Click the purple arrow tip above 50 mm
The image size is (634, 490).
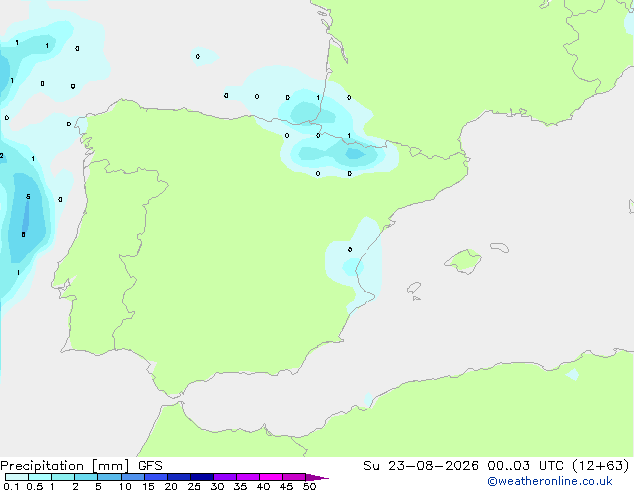tap(317, 477)
